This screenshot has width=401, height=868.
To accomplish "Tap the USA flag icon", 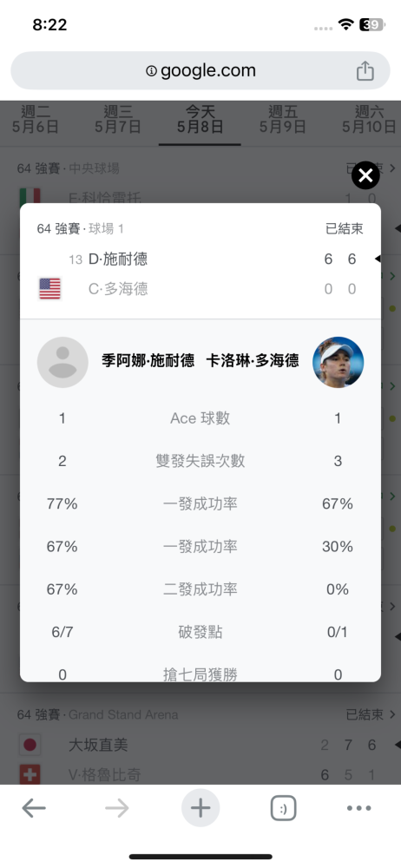I will [x=49, y=289].
